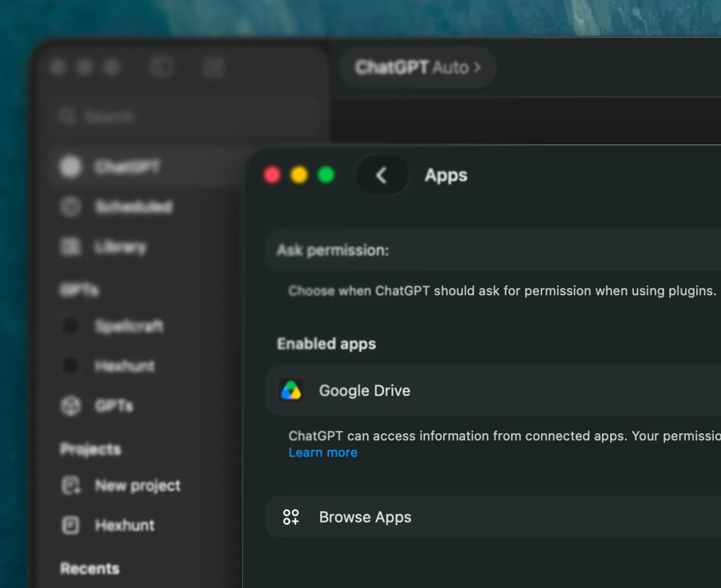
Task: Open the Hexhunt GPT under GPTs
Action: [x=124, y=366]
